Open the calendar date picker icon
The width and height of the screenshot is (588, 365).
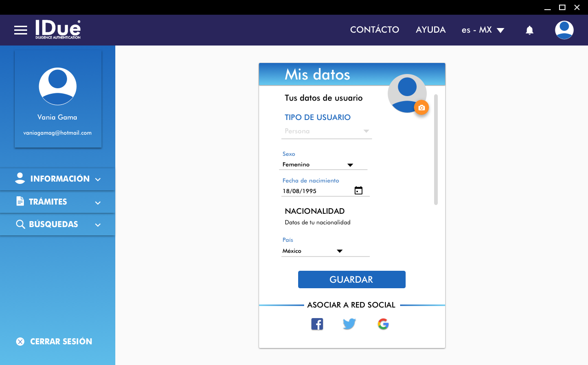(x=359, y=191)
